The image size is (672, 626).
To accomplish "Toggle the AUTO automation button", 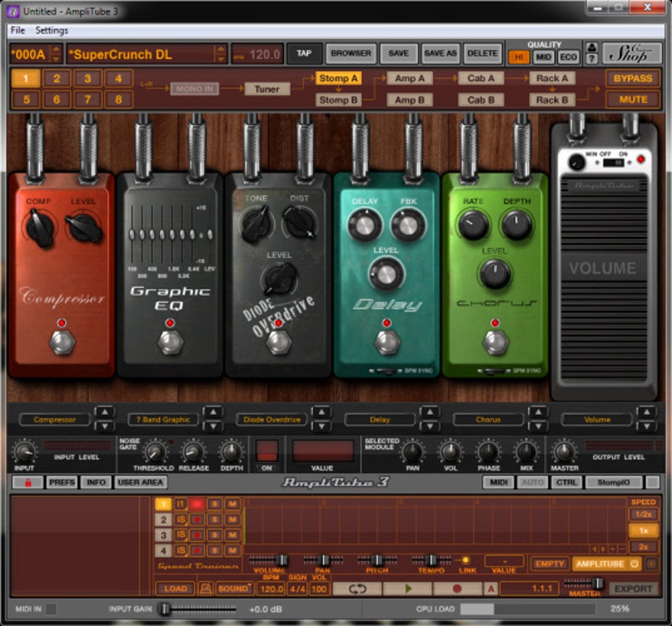I will click(x=533, y=482).
